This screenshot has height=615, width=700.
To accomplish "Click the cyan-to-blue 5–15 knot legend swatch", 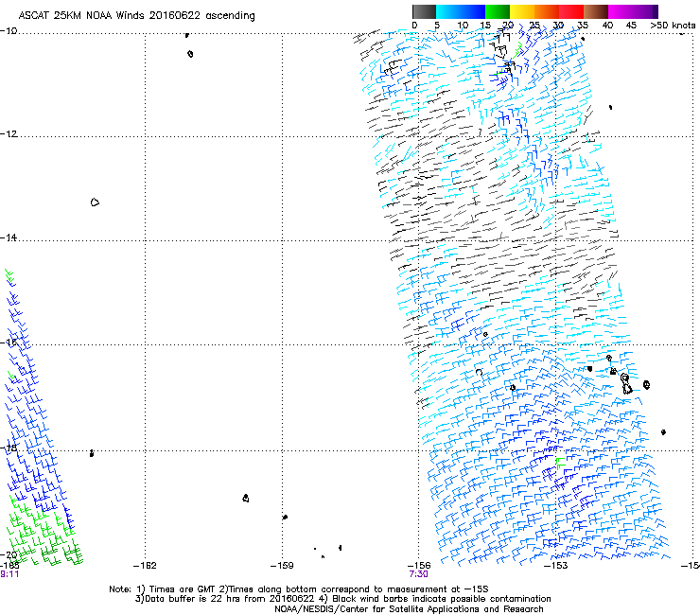I will [461, 11].
